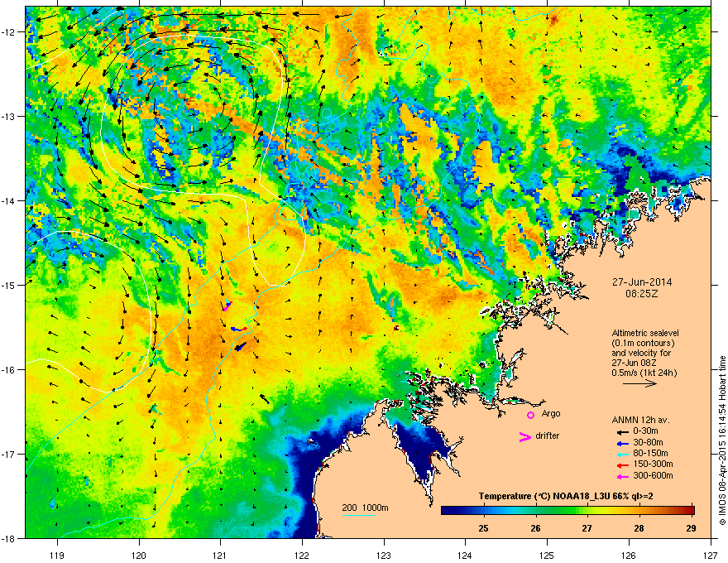Click longitude axis label 121

pyautogui.click(x=221, y=555)
